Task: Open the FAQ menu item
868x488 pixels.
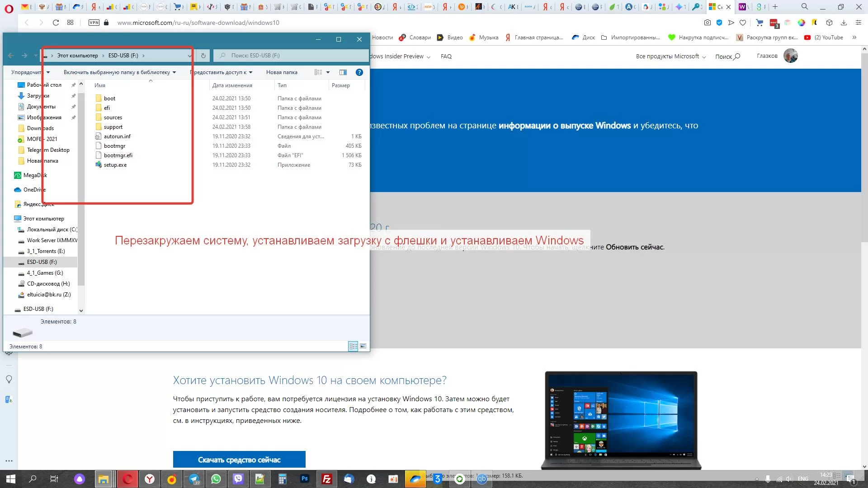Action: [446, 56]
